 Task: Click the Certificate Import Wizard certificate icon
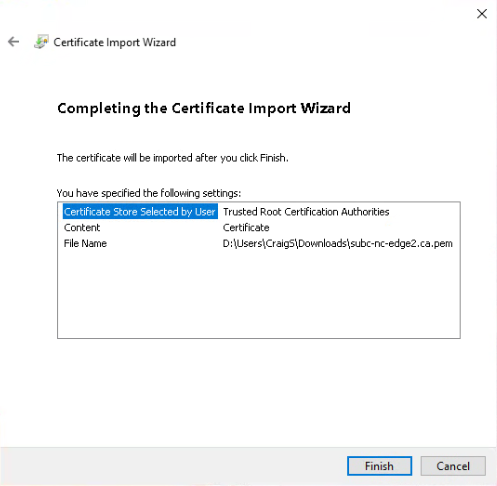tap(41, 42)
